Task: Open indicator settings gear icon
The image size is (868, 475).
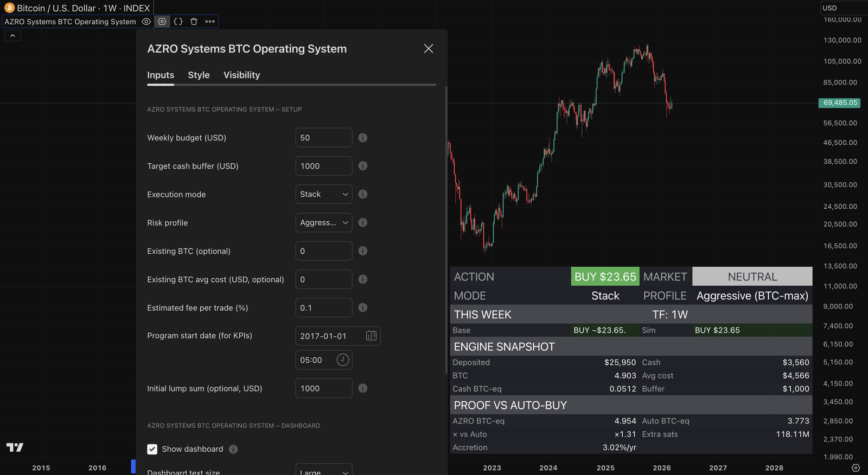Action: point(162,22)
